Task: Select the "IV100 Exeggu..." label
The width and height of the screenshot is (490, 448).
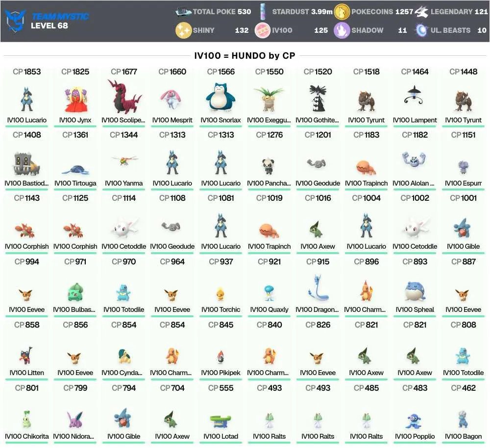Action: coord(269,120)
